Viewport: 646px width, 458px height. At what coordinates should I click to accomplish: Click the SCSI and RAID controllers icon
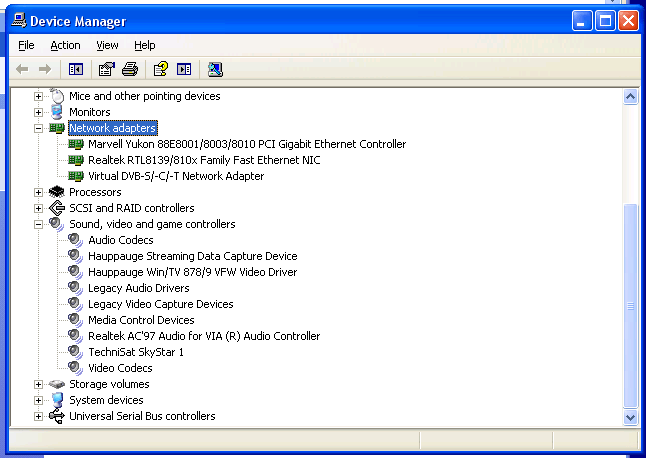[x=57, y=208]
